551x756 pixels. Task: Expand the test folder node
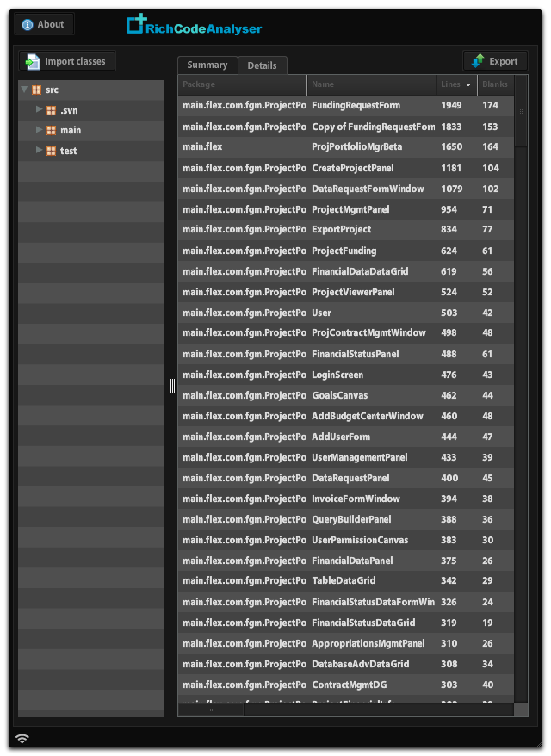[x=39, y=151]
